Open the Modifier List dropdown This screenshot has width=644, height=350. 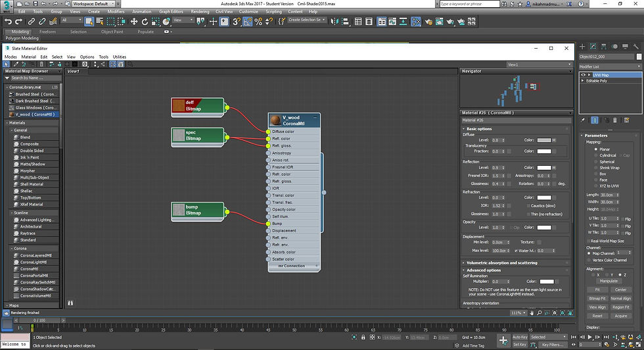coord(610,66)
